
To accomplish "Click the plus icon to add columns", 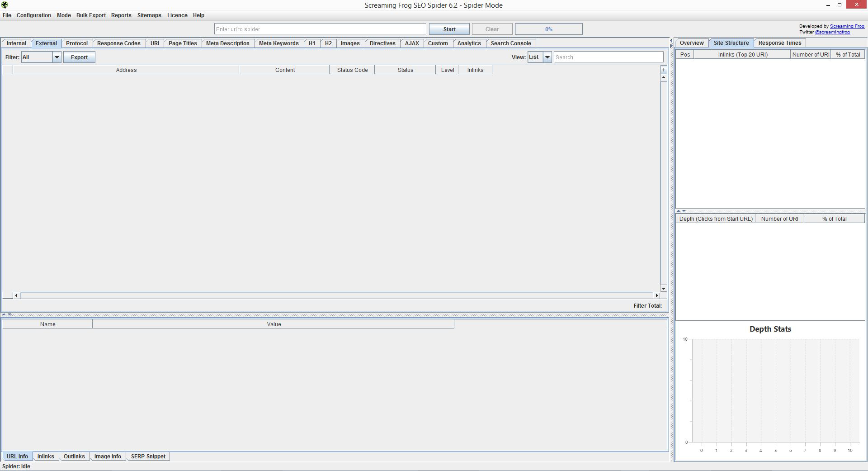I will (663, 70).
